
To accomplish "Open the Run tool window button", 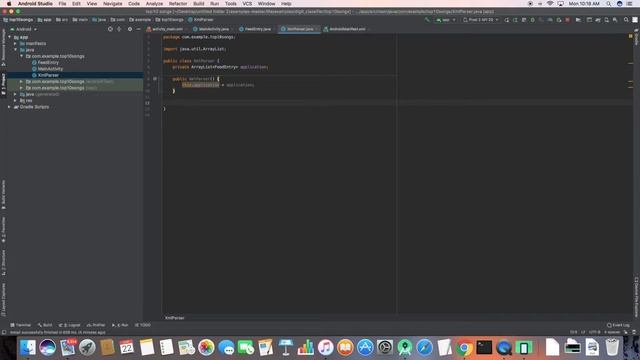I will click(120, 325).
